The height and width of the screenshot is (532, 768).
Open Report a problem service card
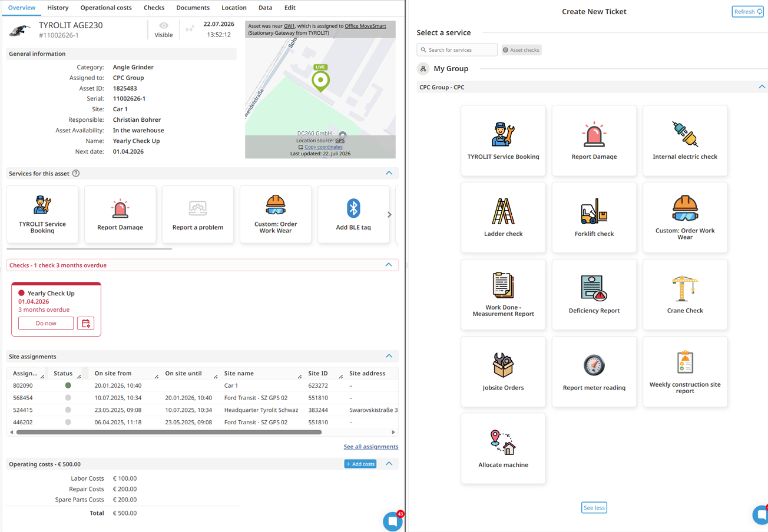[198, 214]
